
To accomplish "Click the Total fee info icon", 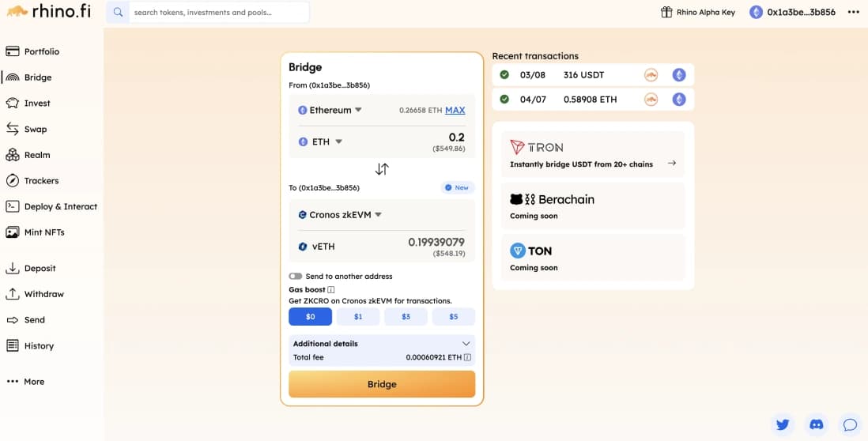I will pos(467,357).
